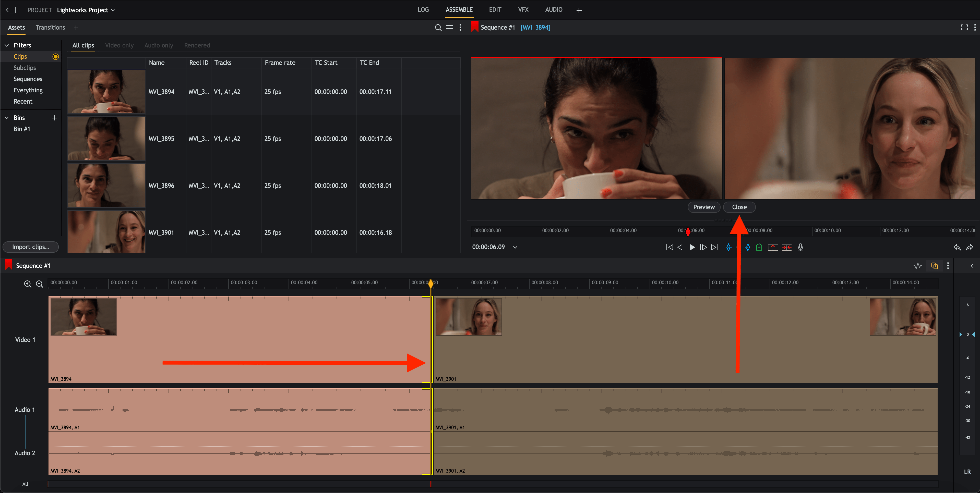Click the remove (lift) section icon
Image resolution: width=980 pixels, height=493 pixels.
773,247
